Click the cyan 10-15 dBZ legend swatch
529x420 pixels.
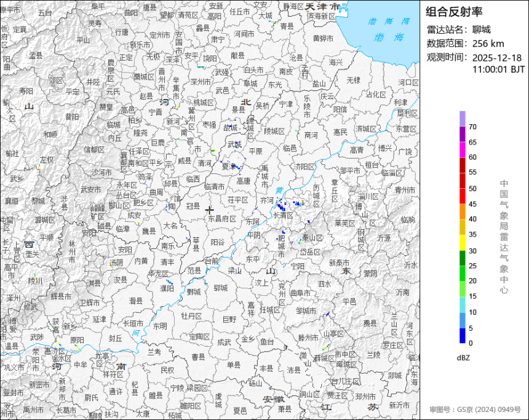[x=462, y=304]
